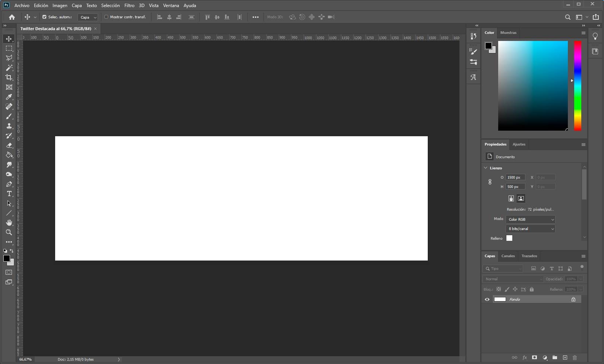Viewport: 604px width, 364px height.
Task: Select the Pen tool
Action: [x=9, y=184]
